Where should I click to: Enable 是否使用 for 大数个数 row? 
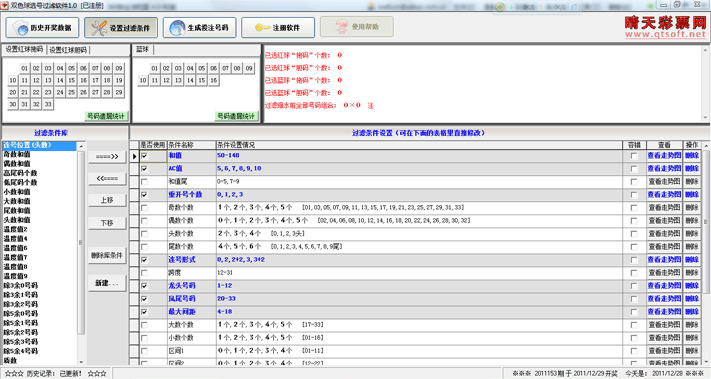144,326
